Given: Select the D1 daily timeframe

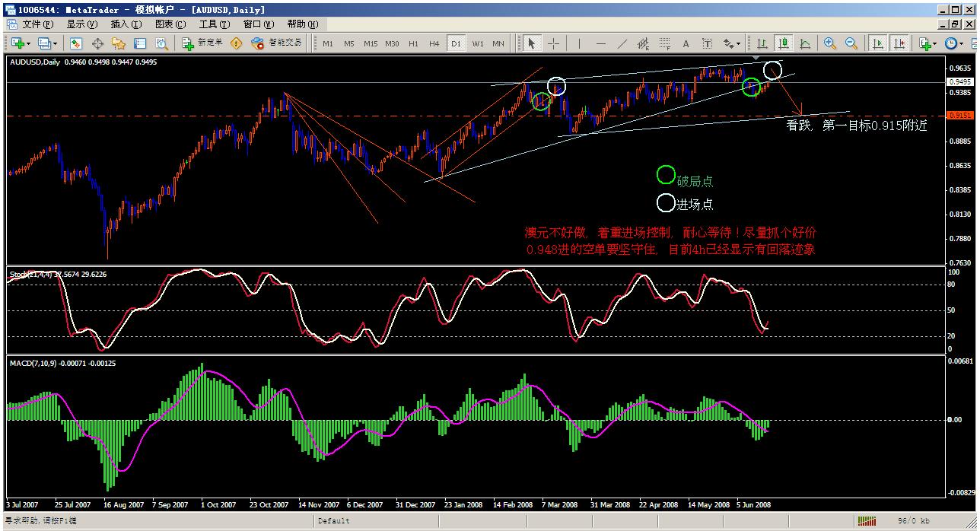Looking at the screenshot, I should coord(456,43).
